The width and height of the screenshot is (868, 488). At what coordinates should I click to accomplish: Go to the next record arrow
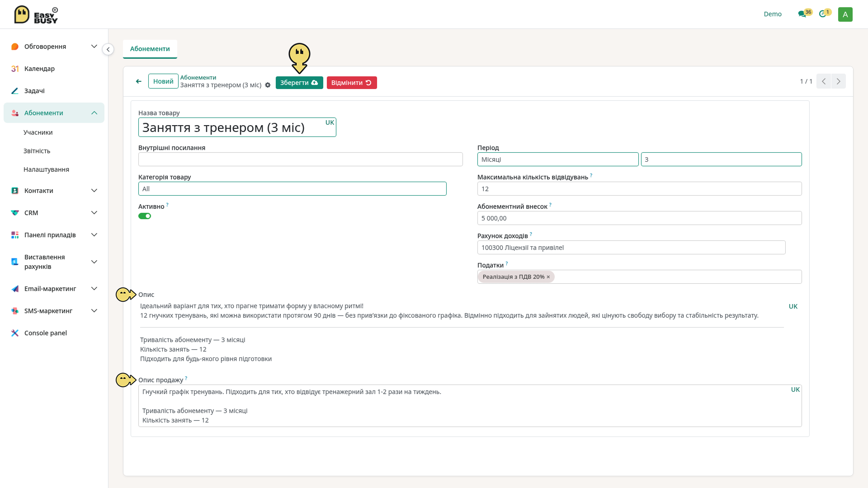click(839, 81)
